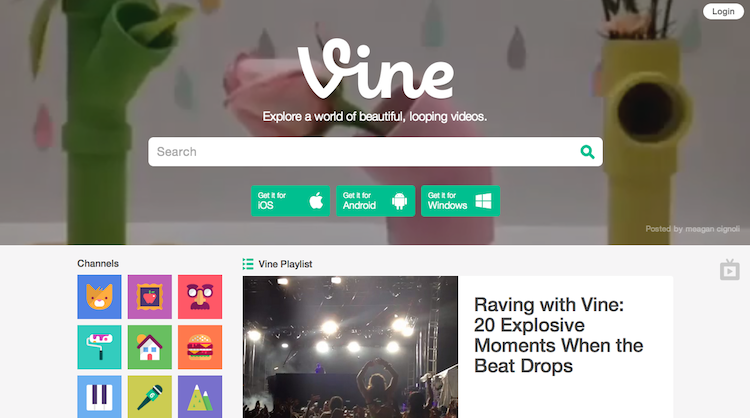Click the Vine logo
Image resolution: width=750 pixels, height=418 pixels.
376,69
